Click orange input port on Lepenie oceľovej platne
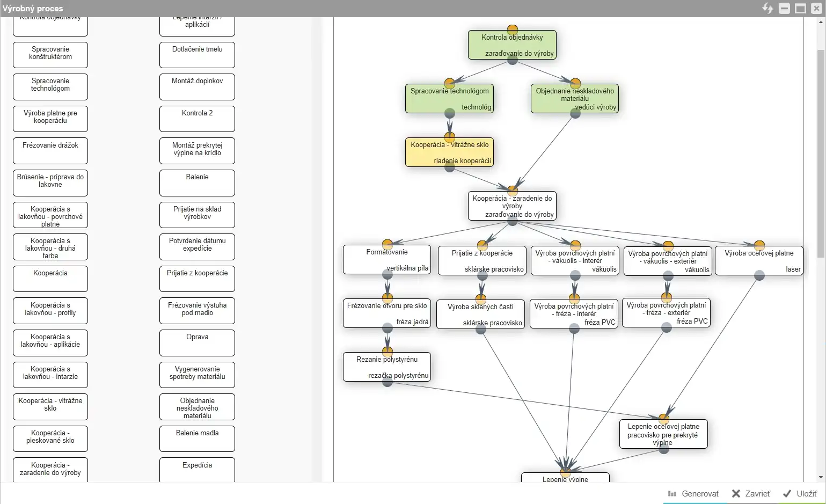826x504 pixels. tap(664, 419)
